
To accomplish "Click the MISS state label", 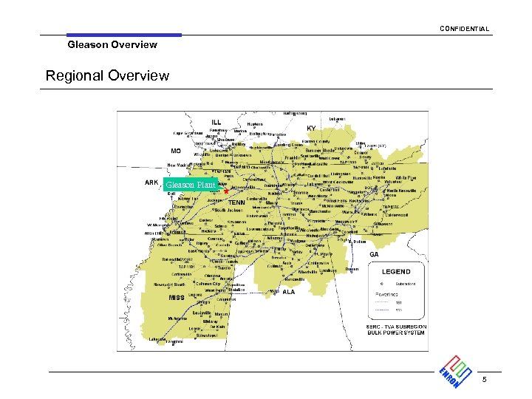I will click(x=177, y=298).
